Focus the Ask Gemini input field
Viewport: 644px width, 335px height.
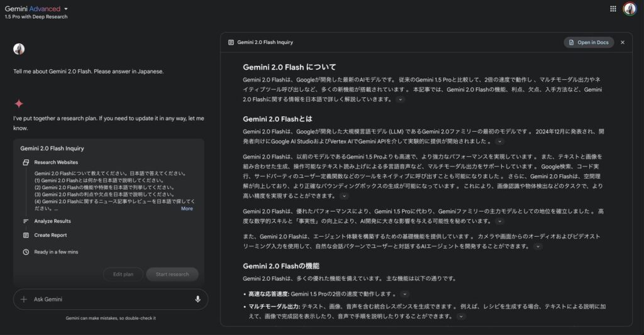[x=107, y=299]
